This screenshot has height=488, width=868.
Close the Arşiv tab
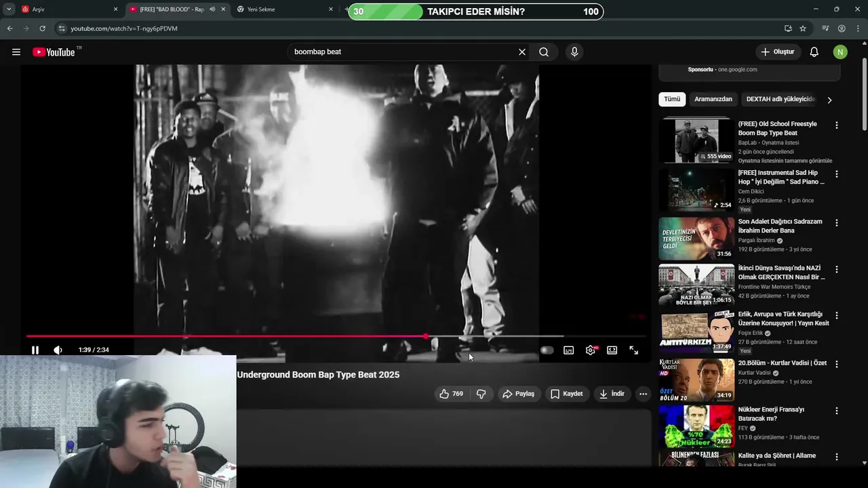coord(115,9)
